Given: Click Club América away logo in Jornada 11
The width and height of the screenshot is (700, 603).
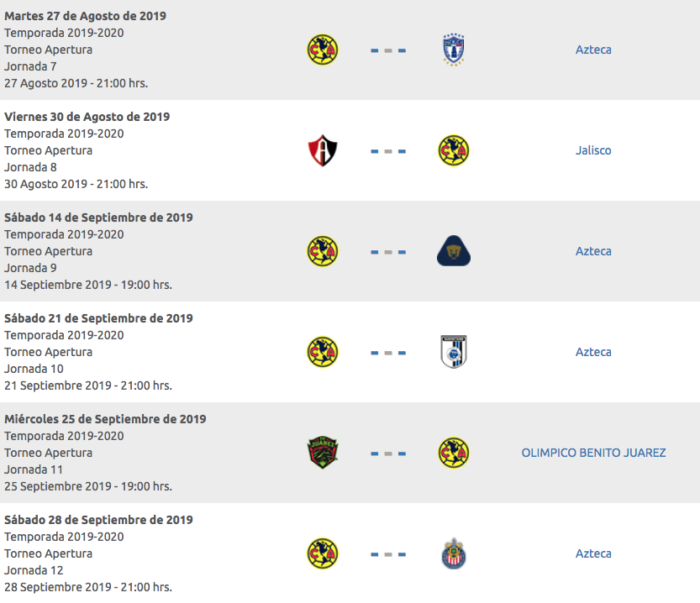Looking at the screenshot, I should coord(454,453).
